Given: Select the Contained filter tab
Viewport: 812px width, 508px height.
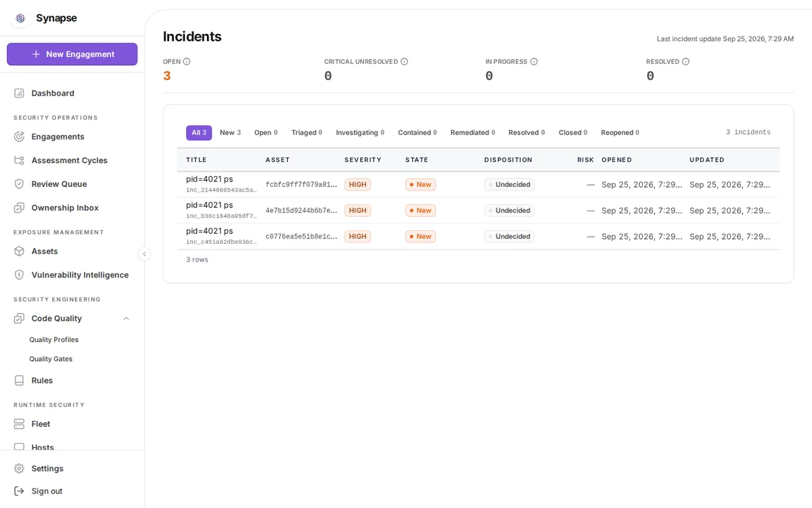Looking at the screenshot, I should coord(418,133).
